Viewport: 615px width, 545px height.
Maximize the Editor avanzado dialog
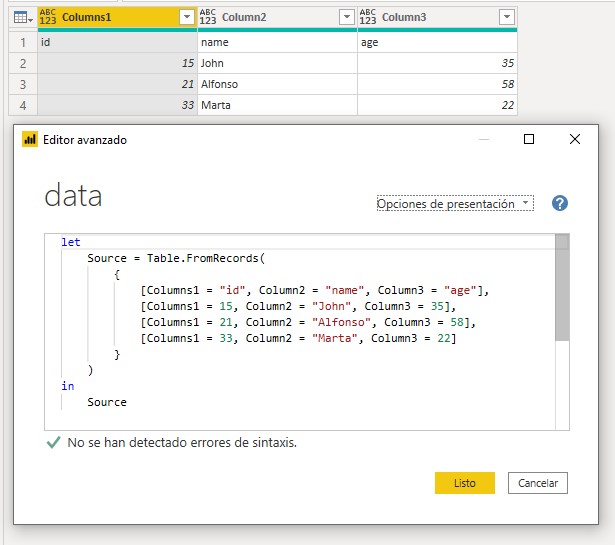tap(529, 139)
